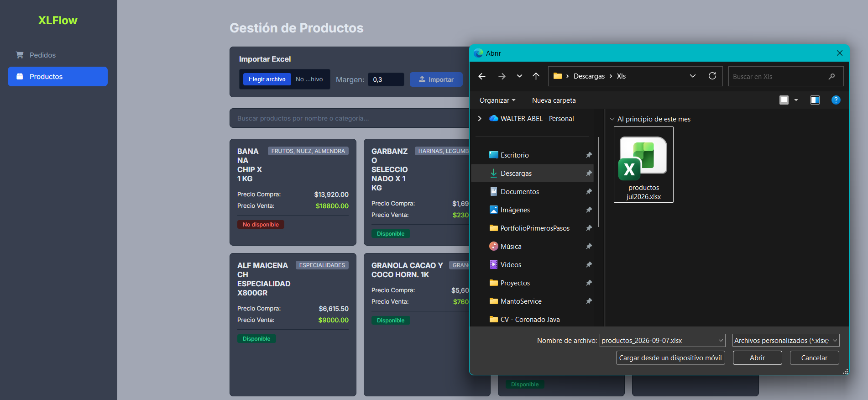Expand the file name suggestions dropdown
The image size is (868, 400).
pyautogui.click(x=721, y=341)
